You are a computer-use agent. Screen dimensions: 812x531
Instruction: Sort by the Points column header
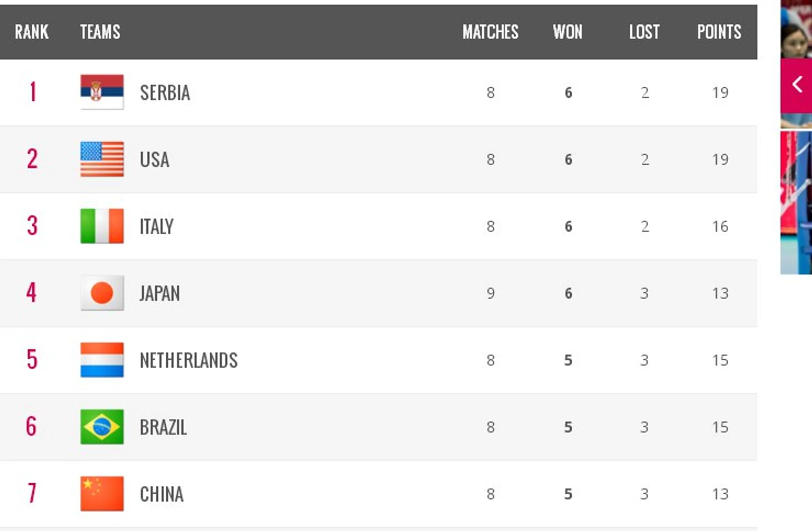click(719, 32)
